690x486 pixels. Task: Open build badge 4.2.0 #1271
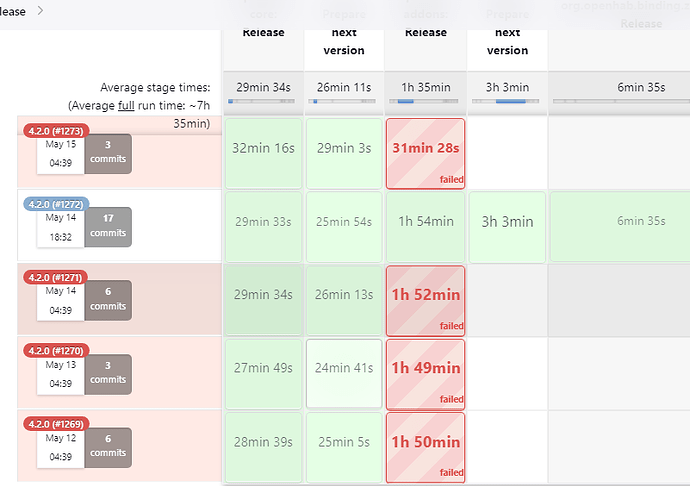click(x=54, y=277)
